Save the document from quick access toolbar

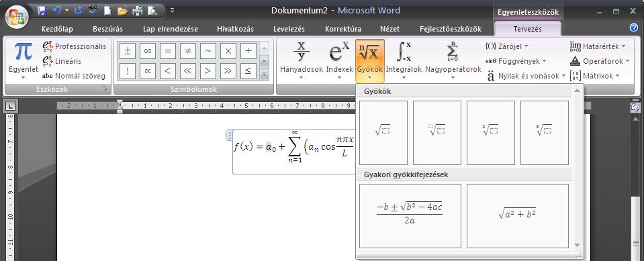(x=42, y=11)
